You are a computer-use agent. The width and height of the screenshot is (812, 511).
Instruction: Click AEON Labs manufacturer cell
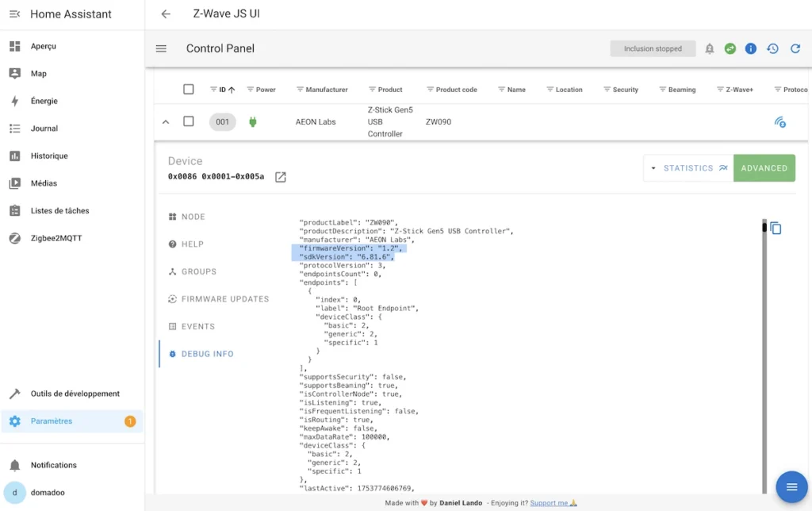point(316,121)
